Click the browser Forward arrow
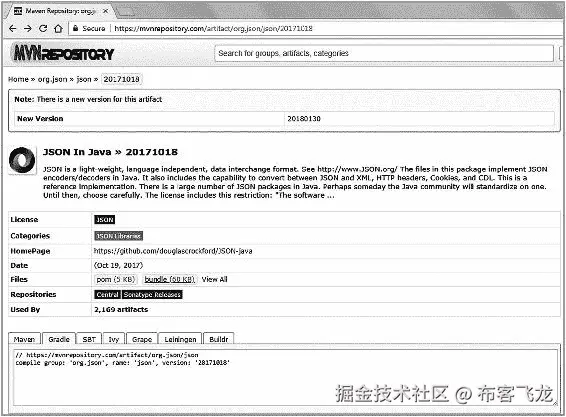 coord(28,29)
